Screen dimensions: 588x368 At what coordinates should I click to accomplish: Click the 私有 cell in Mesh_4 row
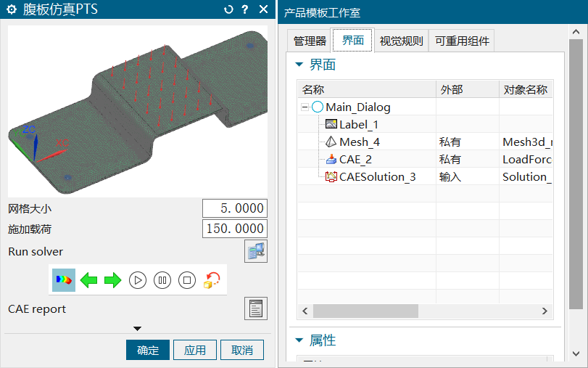click(x=468, y=142)
